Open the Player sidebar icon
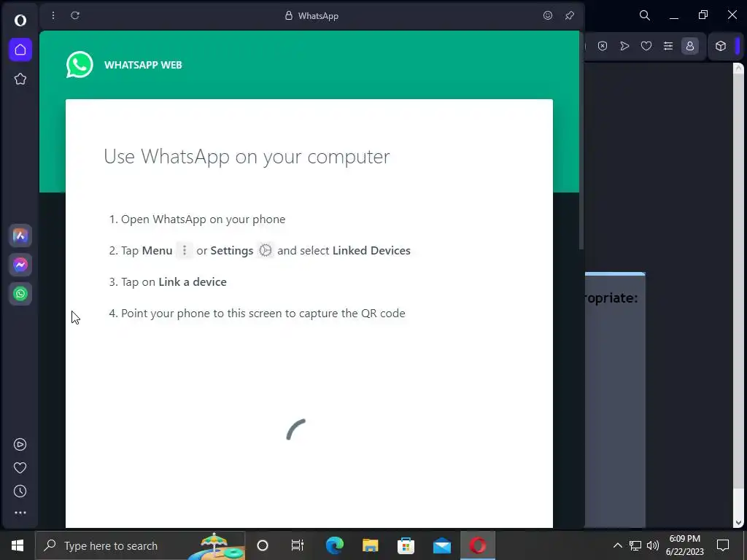 (20, 444)
